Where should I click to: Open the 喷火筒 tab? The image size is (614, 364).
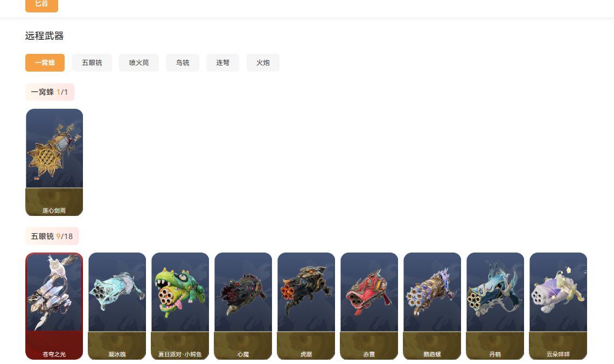(x=139, y=62)
